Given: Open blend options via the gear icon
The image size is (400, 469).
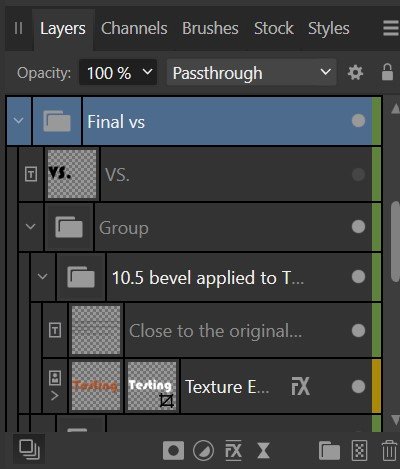Looking at the screenshot, I should pyautogui.click(x=355, y=73).
